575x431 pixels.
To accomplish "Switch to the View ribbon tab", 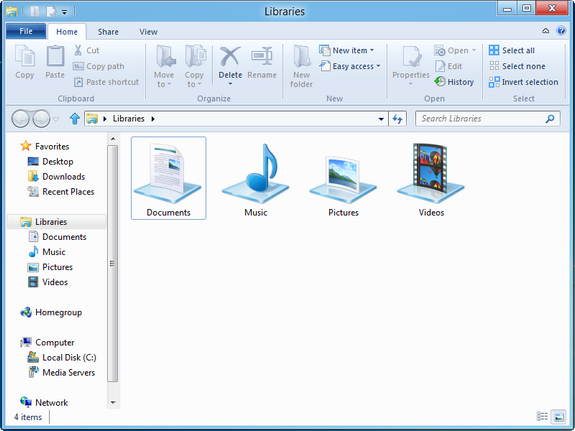I will click(x=148, y=32).
